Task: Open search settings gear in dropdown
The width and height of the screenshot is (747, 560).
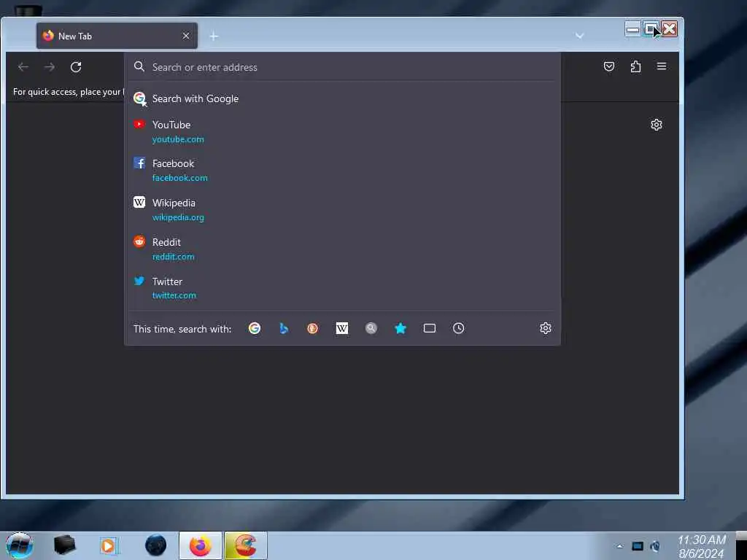Action: click(546, 328)
